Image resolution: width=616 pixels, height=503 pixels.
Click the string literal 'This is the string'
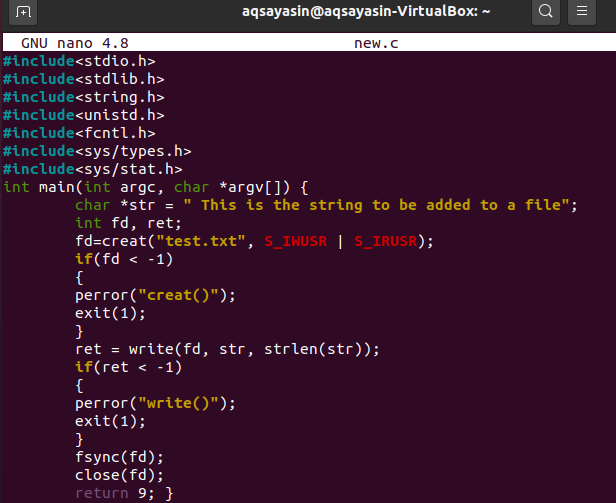[x=376, y=205]
